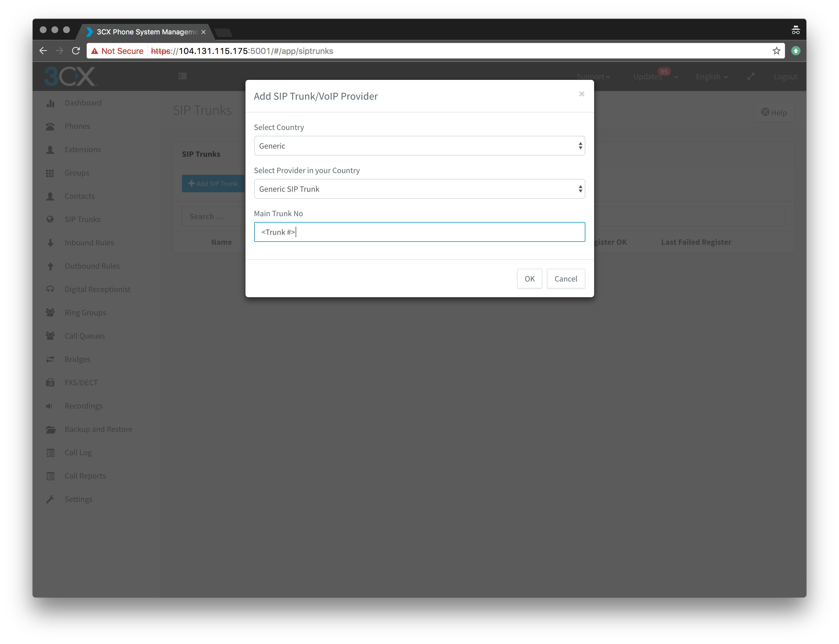Open a new browser tab
This screenshot has width=839, height=644.
pyautogui.click(x=223, y=33)
